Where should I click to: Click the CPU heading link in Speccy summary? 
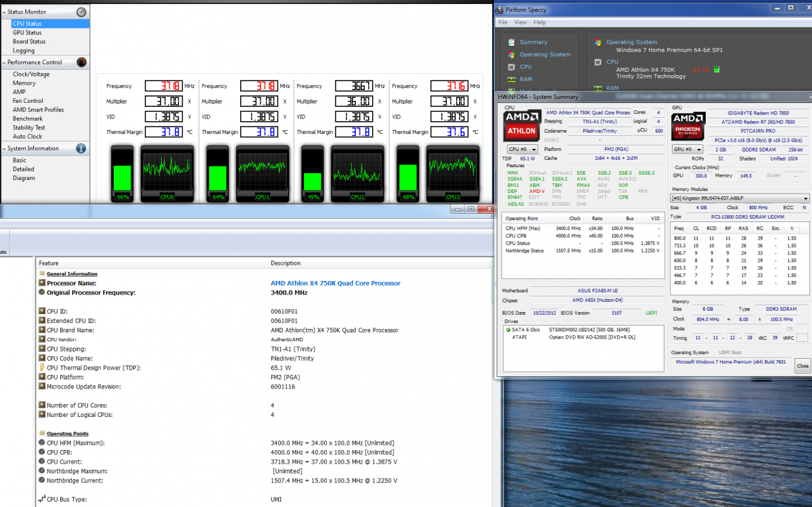(x=612, y=62)
